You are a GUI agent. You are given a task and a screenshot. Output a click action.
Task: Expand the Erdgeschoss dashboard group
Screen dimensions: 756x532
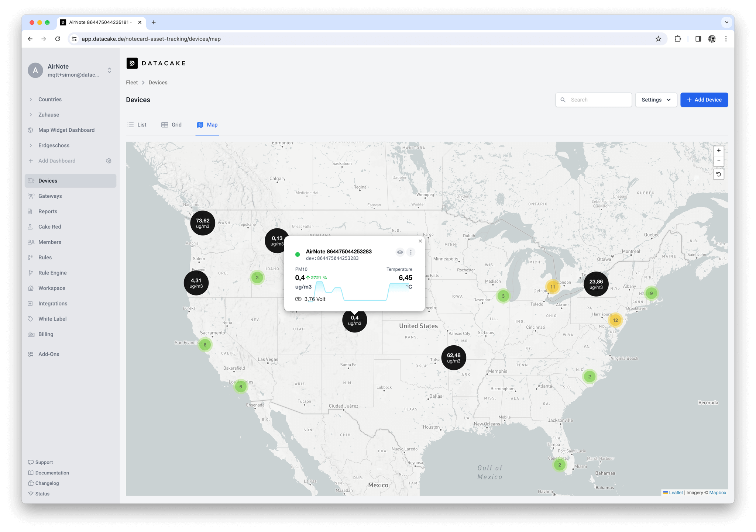tap(54, 145)
